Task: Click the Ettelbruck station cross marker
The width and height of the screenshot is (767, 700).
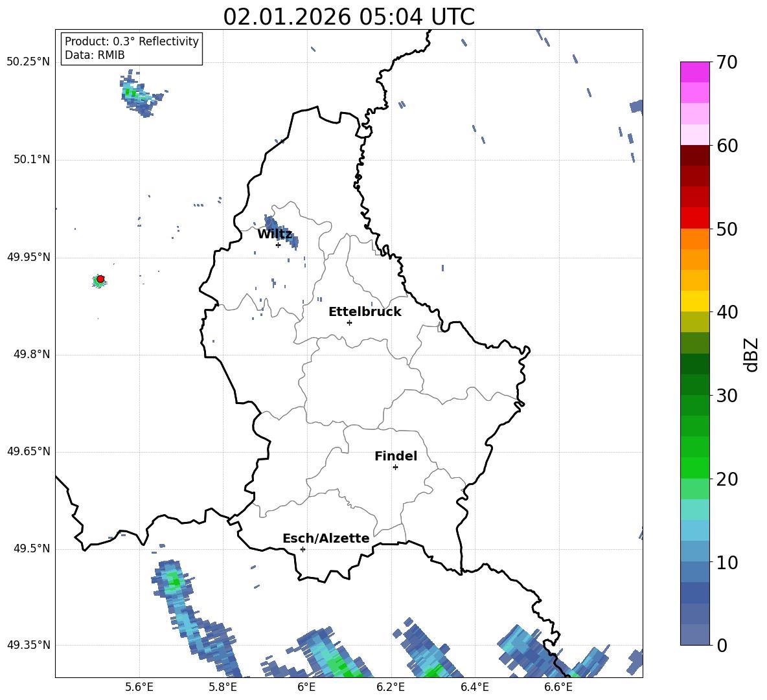Action: point(349,322)
